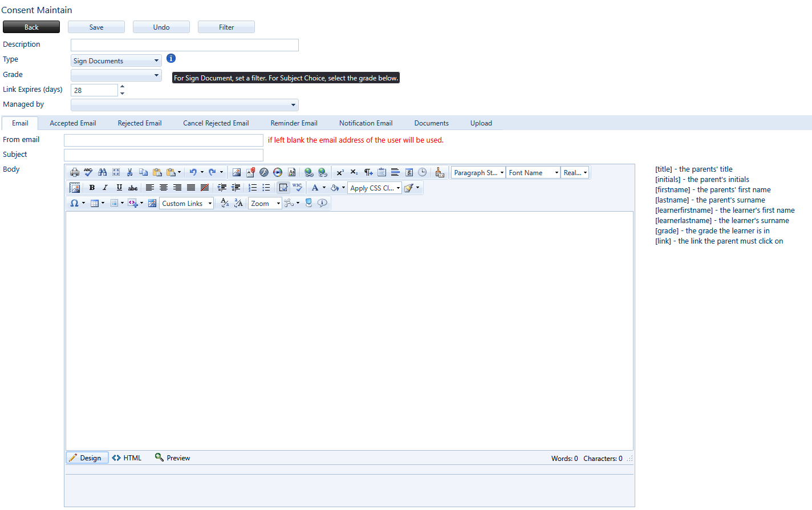The width and height of the screenshot is (812, 510).
Task: Run the W3C XHTML validator
Action: [297, 188]
